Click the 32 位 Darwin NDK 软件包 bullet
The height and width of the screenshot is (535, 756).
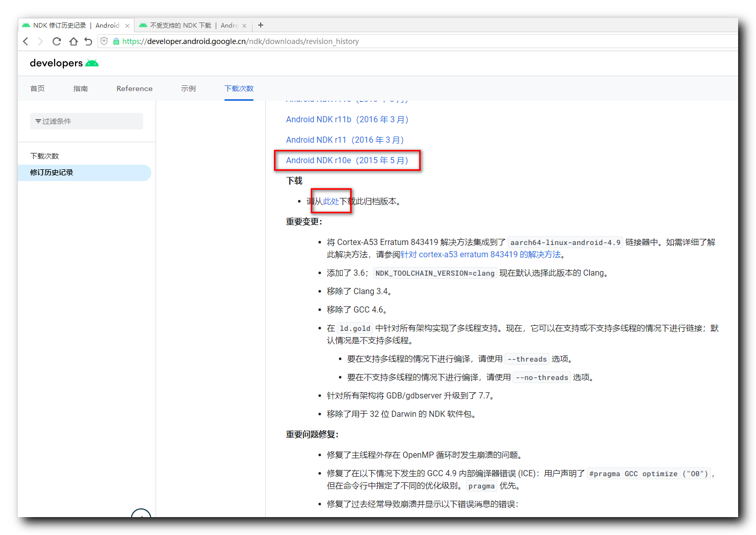click(403, 414)
